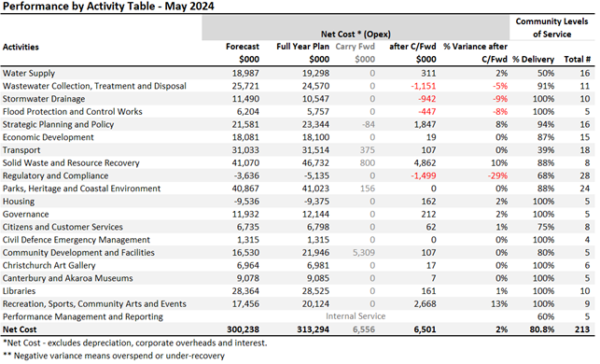The image size is (600, 364).
Task: Click the % Delivery column header
Action: pyautogui.click(x=534, y=60)
